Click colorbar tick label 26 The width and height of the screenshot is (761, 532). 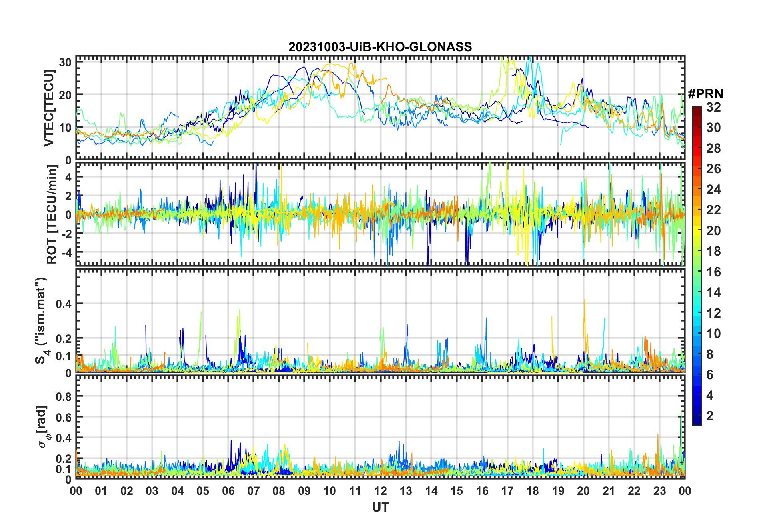[x=713, y=169]
